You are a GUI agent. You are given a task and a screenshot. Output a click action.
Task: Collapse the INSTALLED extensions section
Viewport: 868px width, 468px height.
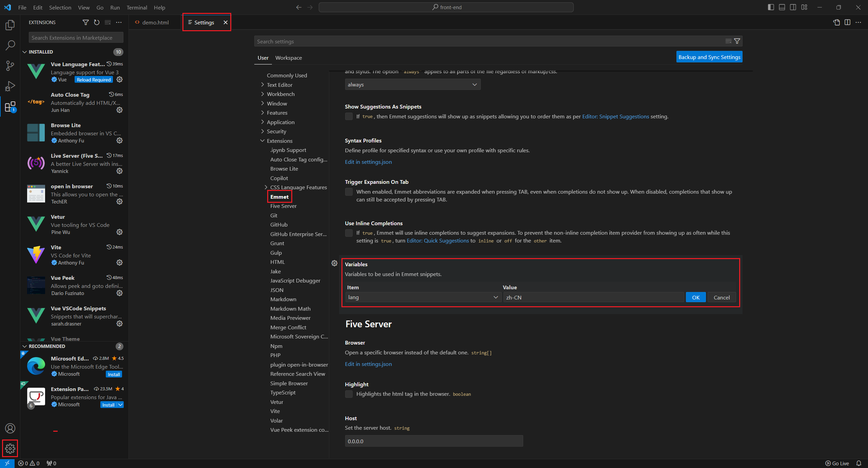click(24, 52)
